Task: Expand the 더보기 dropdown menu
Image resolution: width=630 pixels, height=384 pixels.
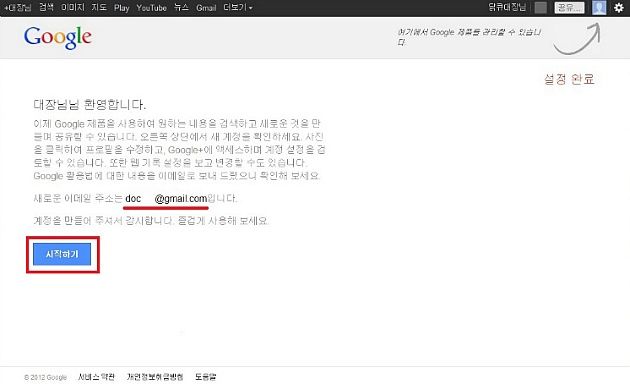Action: (x=238, y=8)
